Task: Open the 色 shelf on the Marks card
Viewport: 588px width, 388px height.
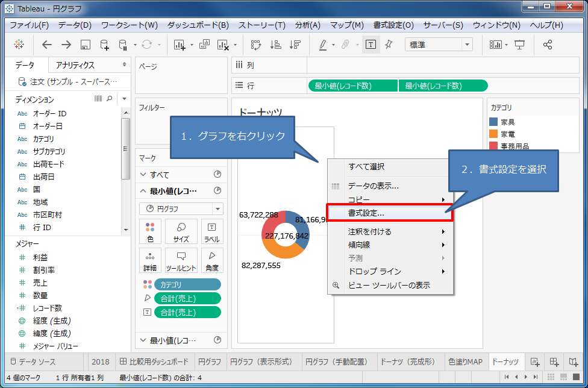Action: [x=150, y=231]
